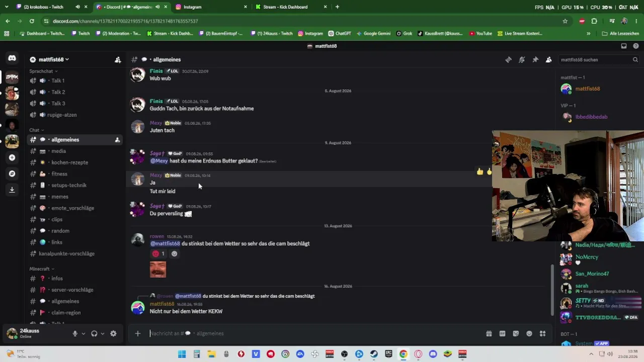This screenshot has width=644, height=362.
Task: Open the emoji picker in message bar
Action: click(529, 333)
